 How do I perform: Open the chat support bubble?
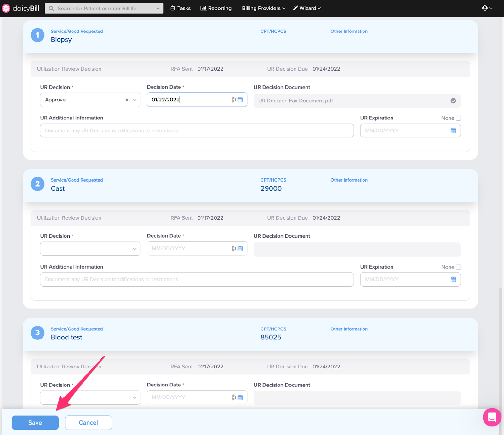492,417
